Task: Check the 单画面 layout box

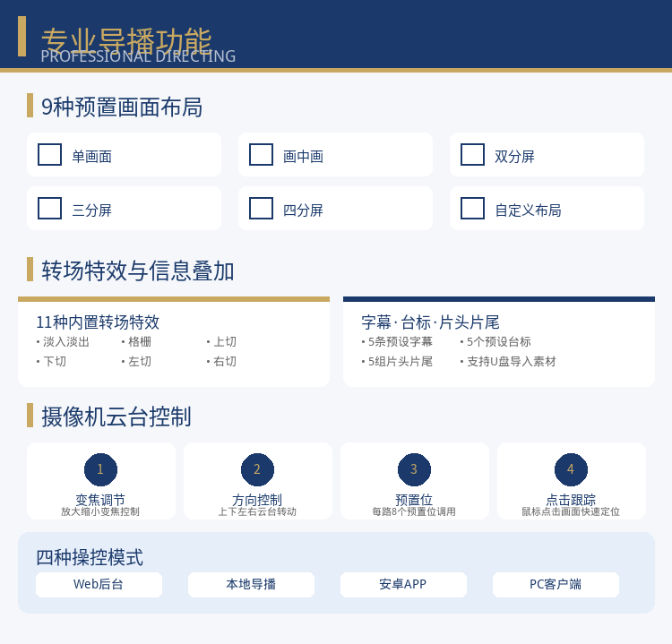Action: [x=49, y=154]
